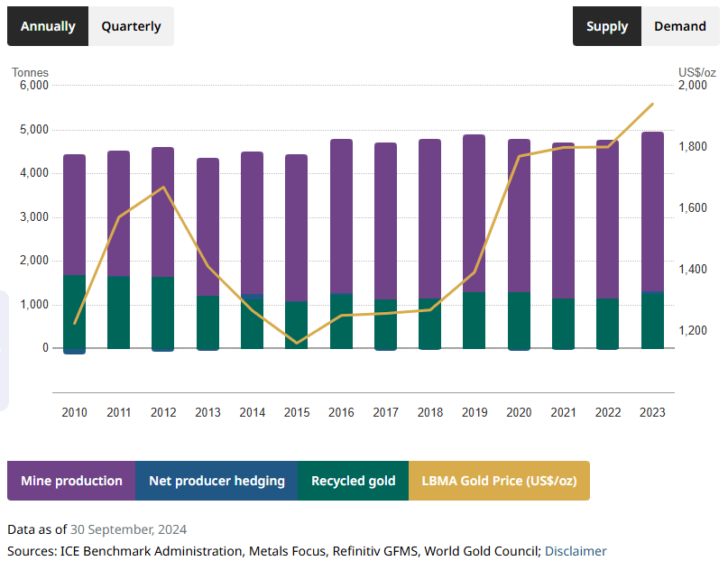Screen dimensions: 728x570
Task: Switch to the Annually view
Action: (x=48, y=26)
